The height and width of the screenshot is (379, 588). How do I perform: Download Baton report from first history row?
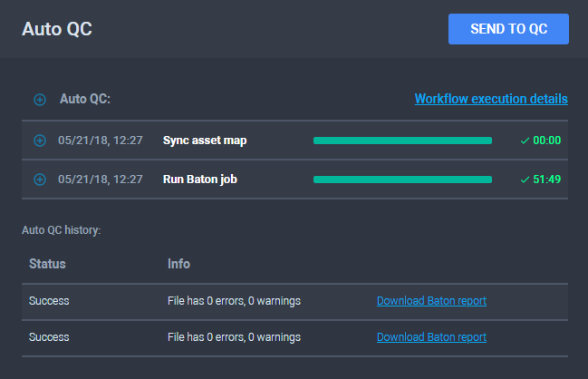tap(431, 301)
